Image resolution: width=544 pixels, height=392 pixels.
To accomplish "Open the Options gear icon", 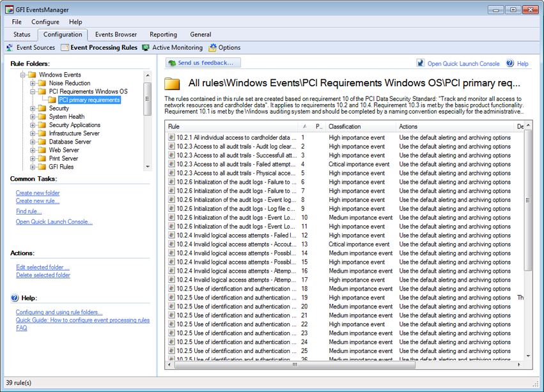I will [212, 47].
